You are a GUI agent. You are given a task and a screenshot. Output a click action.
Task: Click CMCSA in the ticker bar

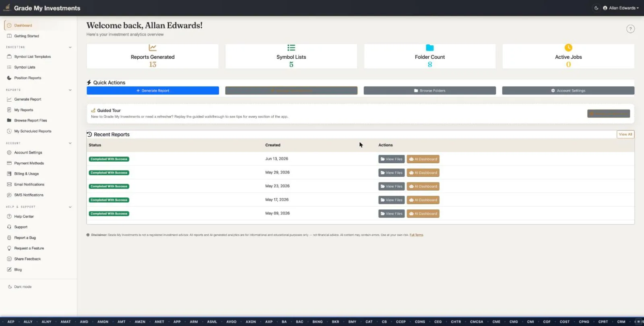tap(477, 322)
